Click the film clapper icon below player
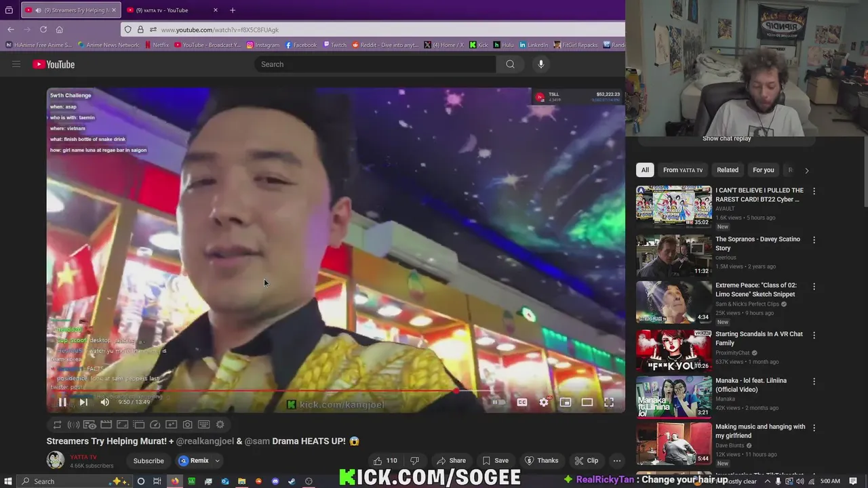The image size is (868, 488). [106, 424]
